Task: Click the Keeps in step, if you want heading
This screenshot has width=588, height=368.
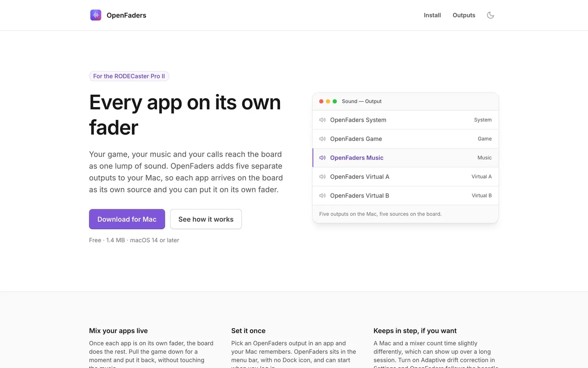Action: click(x=415, y=331)
